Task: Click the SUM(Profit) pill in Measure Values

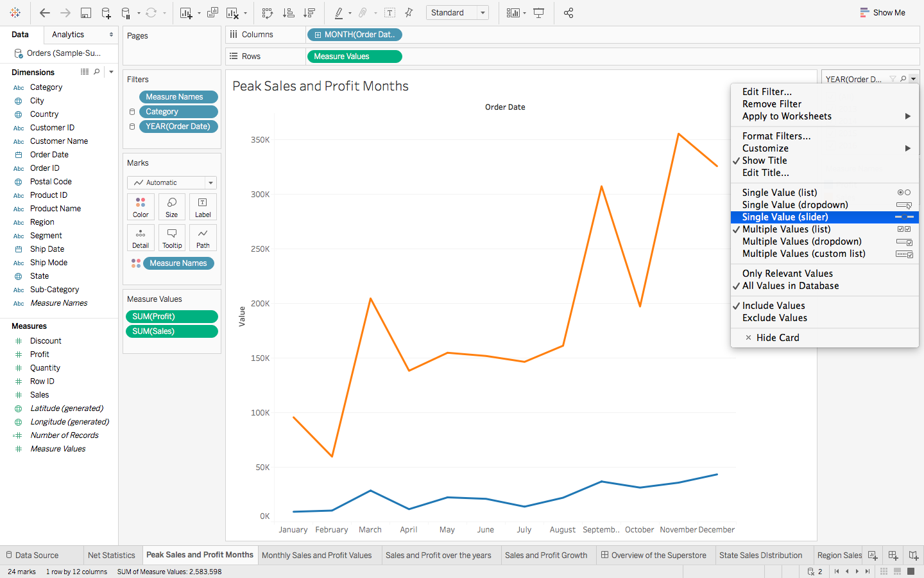Action: tap(171, 316)
